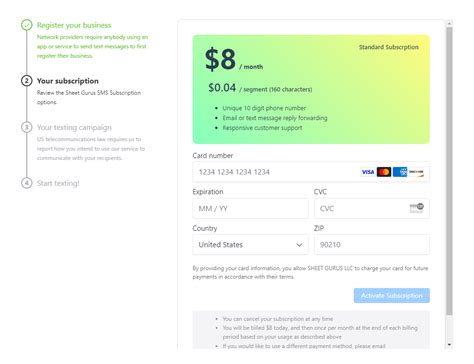Click the vertical scrollbar thumb
This screenshot has width=474, height=364.
[449, 171]
